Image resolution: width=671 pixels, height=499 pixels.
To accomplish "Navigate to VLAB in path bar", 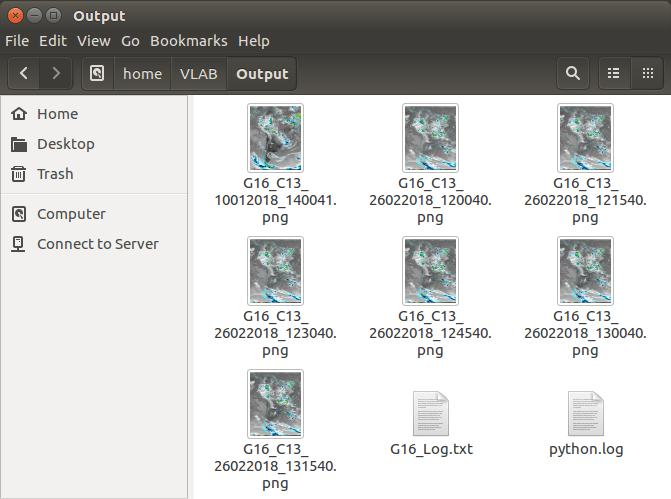I will pyautogui.click(x=199, y=74).
